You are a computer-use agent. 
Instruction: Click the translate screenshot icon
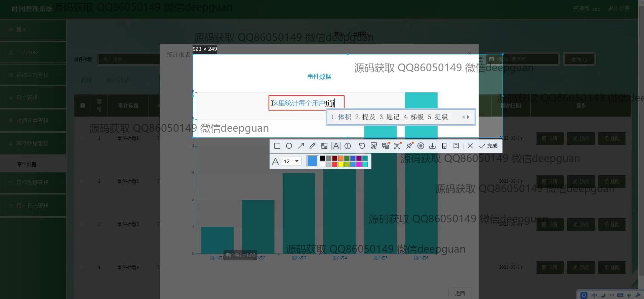coord(386,146)
